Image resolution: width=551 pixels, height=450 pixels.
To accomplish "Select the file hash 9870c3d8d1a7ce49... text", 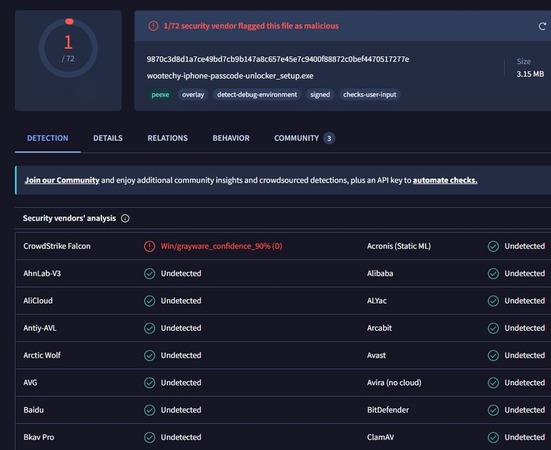I will click(x=278, y=59).
